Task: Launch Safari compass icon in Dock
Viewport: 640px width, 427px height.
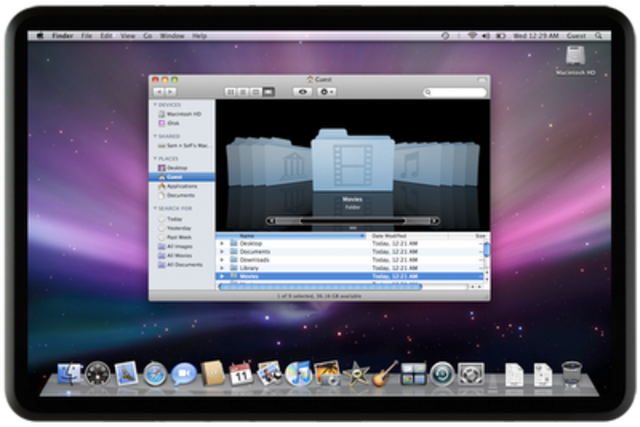Action: (155, 374)
